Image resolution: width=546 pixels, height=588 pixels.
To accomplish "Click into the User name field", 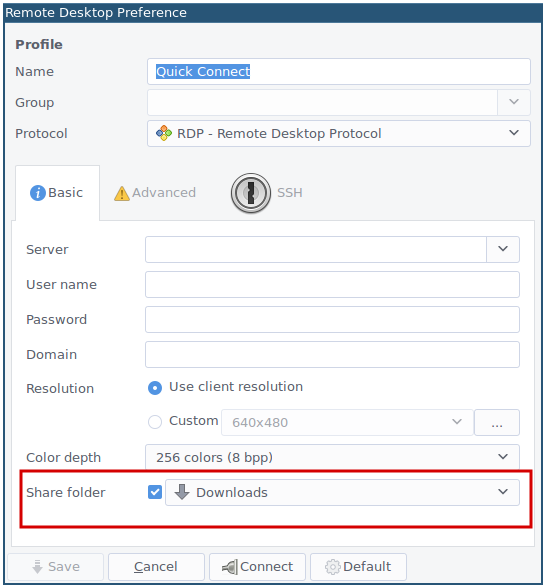I will (x=332, y=284).
